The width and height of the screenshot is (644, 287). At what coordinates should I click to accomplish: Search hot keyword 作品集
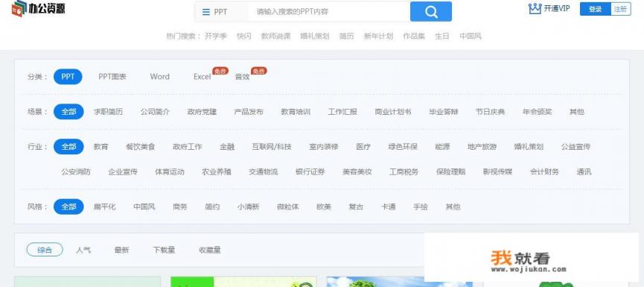[414, 37]
